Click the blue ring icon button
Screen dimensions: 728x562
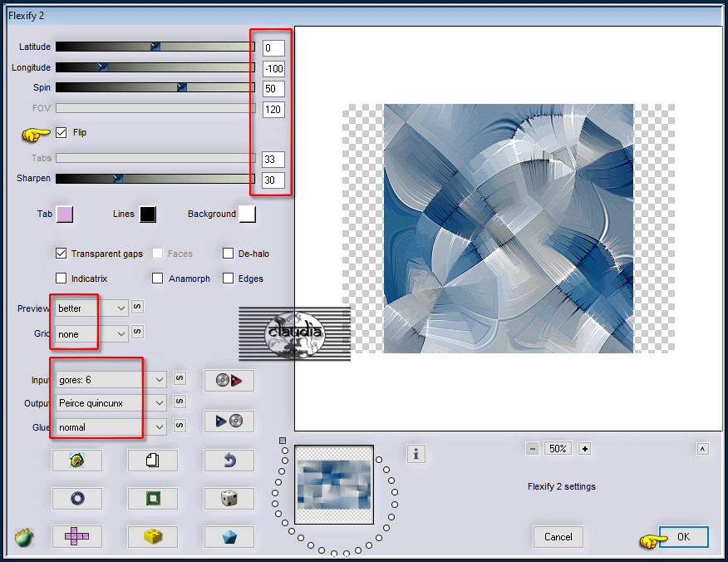point(77,498)
